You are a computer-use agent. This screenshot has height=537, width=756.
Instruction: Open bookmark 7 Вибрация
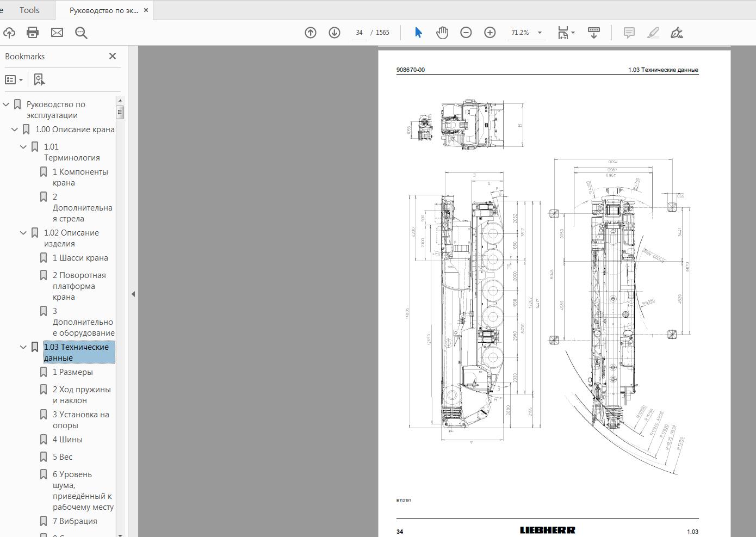[x=75, y=521]
